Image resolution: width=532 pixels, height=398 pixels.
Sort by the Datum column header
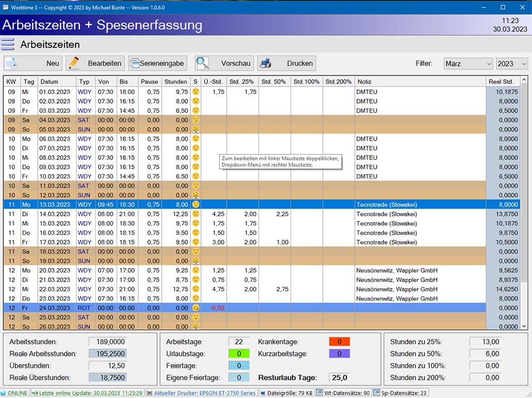(57, 82)
